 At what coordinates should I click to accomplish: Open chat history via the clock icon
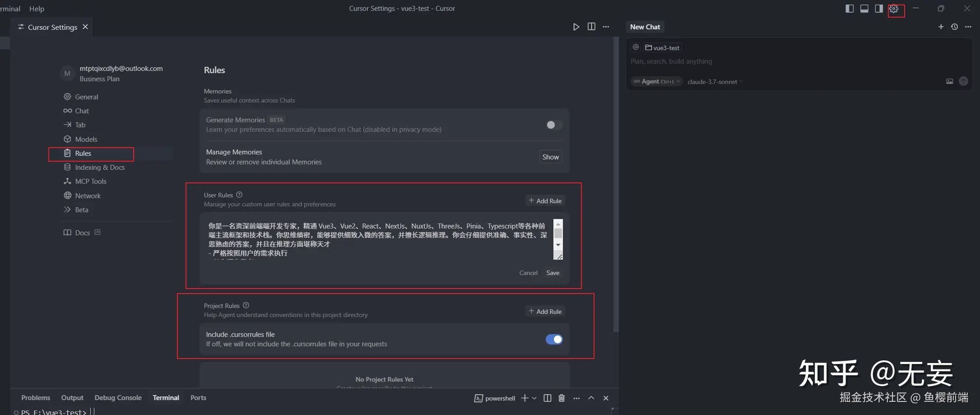(x=954, y=27)
